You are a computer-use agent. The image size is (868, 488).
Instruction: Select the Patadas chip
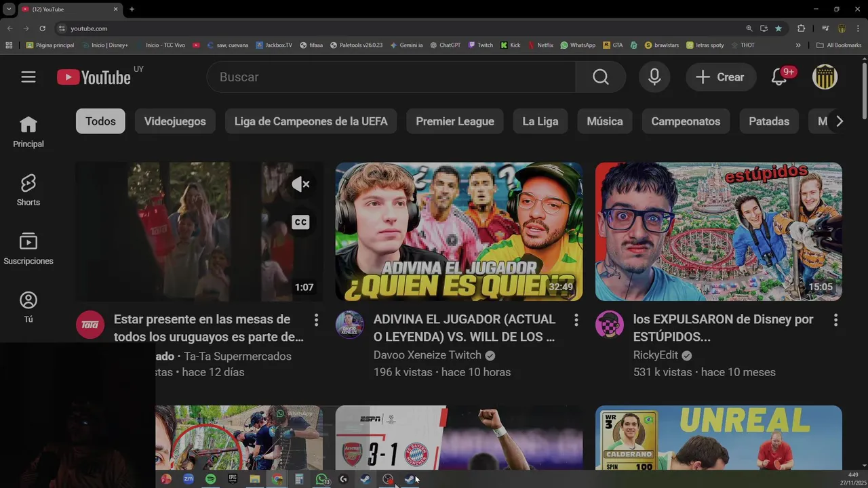tap(769, 121)
